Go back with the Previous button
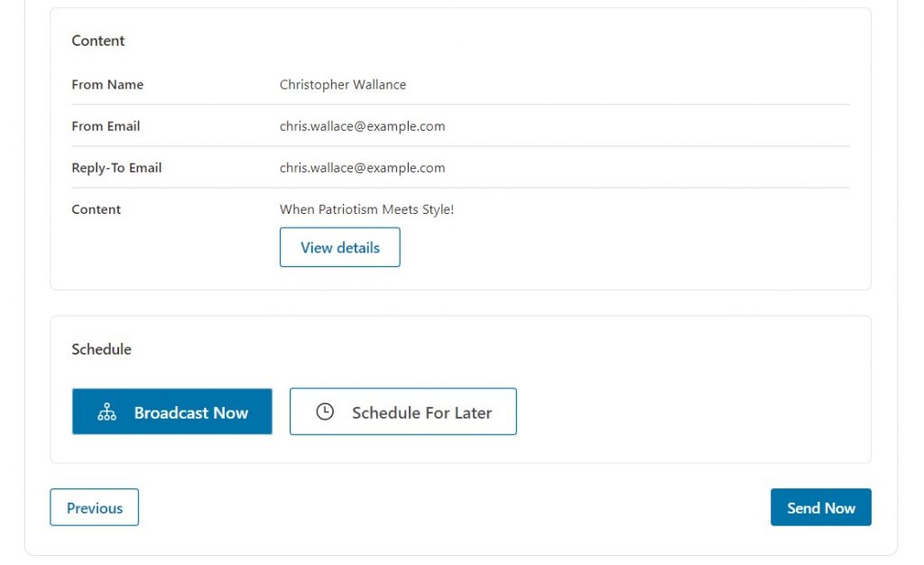The image size is (924, 565). point(94,507)
